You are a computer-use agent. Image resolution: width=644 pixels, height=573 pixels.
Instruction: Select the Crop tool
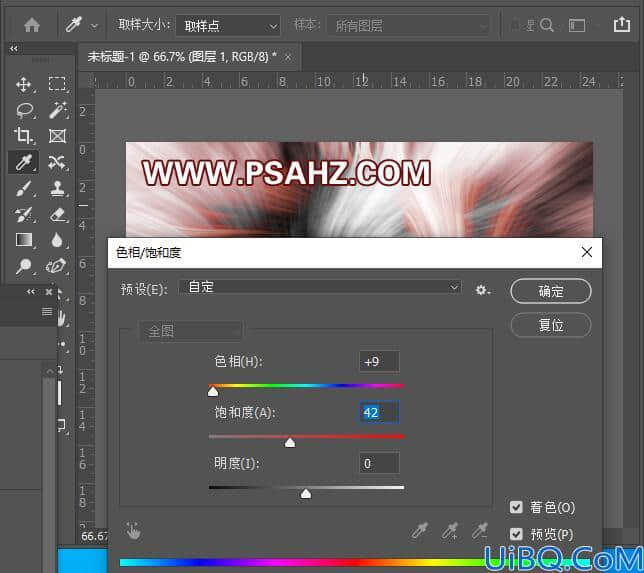coord(23,136)
